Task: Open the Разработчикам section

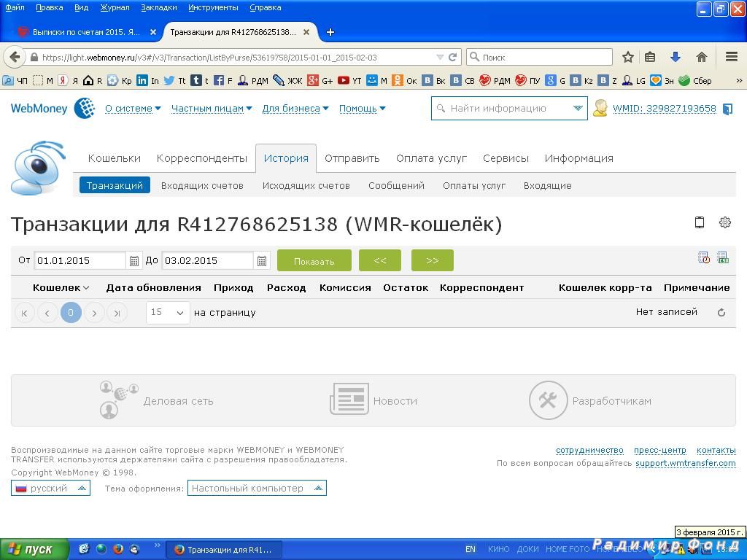Action: coord(590,400)
